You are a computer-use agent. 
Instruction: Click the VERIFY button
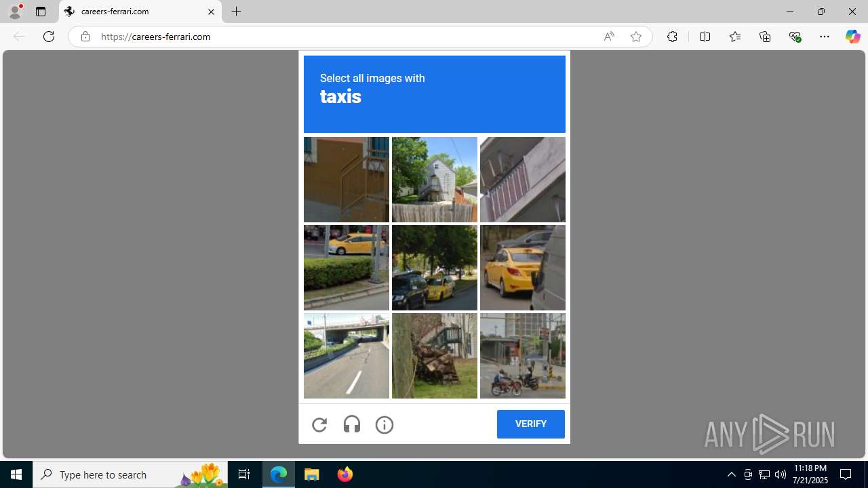(531, 424)
